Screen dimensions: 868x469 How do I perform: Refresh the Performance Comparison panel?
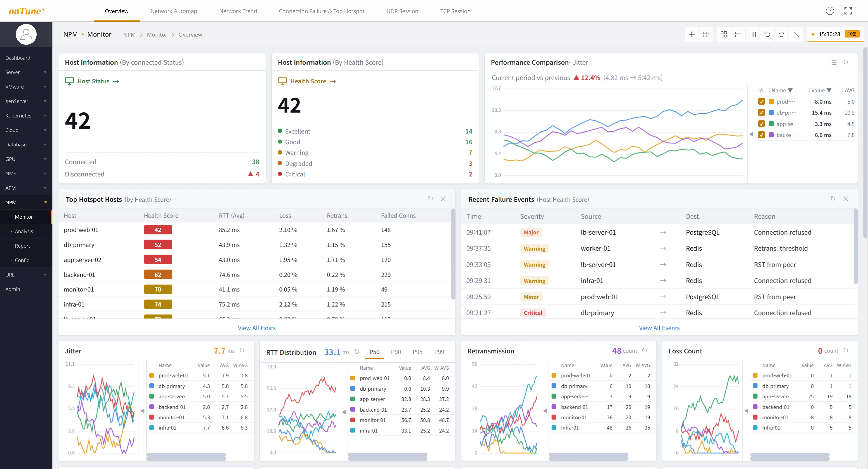click(x=846, y=62)
